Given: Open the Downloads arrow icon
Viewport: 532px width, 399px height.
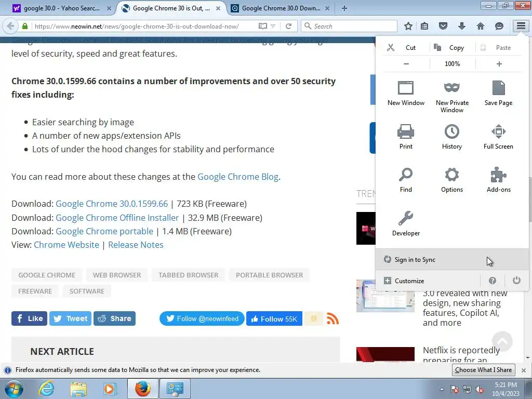Looking at the screenshot, I should tap(462, 26).
